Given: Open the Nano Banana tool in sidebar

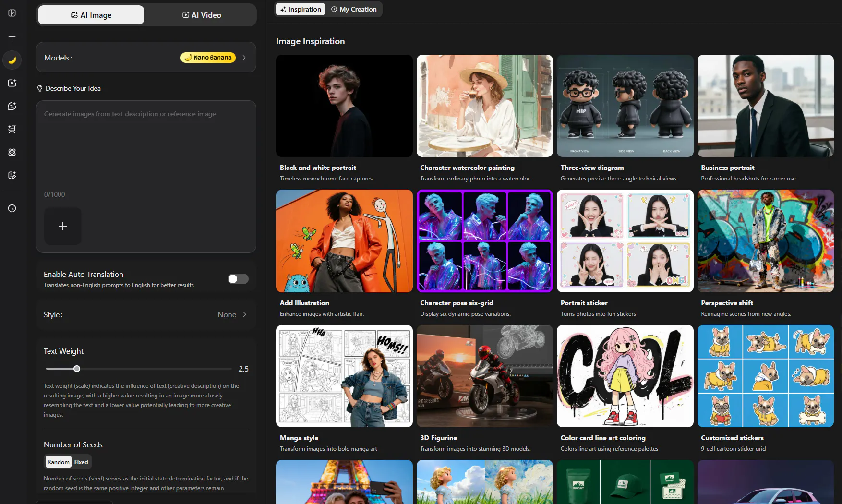Looking at the screenshot, I should click(x=12, y=60).
